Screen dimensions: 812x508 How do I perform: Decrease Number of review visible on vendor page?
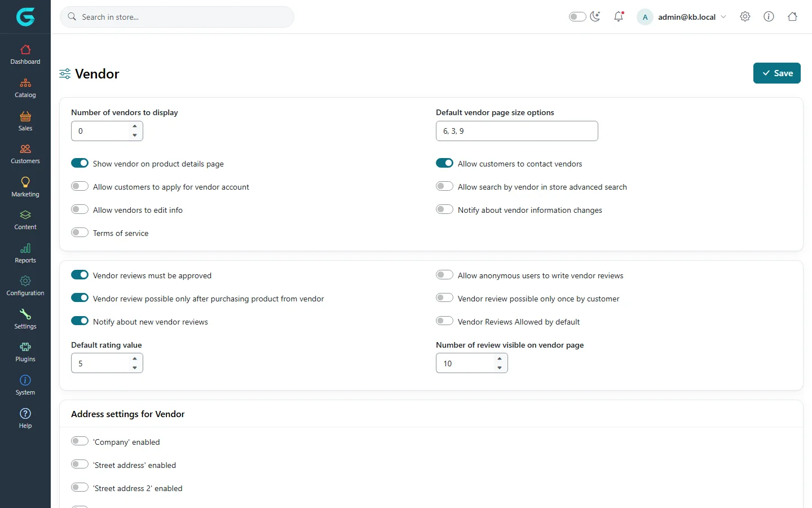point(500,368)
